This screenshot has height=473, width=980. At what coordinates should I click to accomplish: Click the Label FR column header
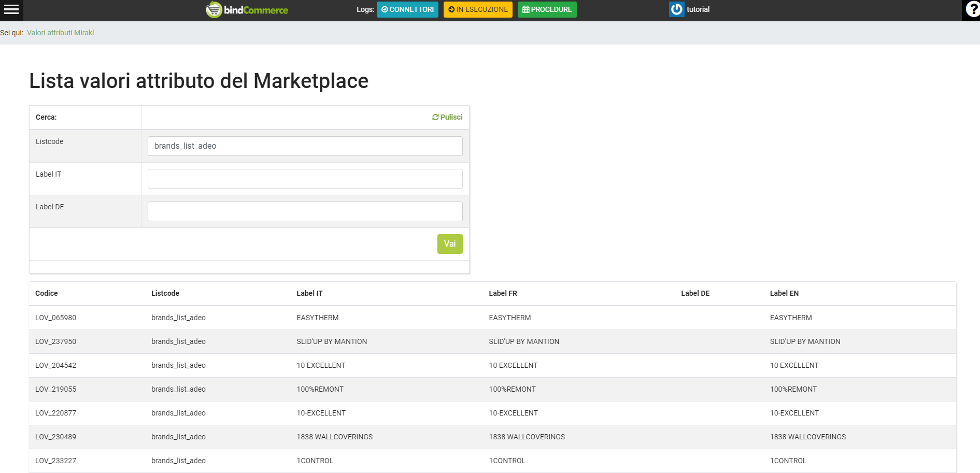point(503,293)
